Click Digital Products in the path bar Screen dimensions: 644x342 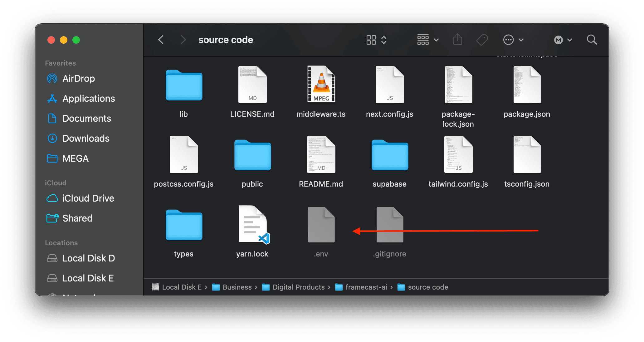(x=298, y=287)
